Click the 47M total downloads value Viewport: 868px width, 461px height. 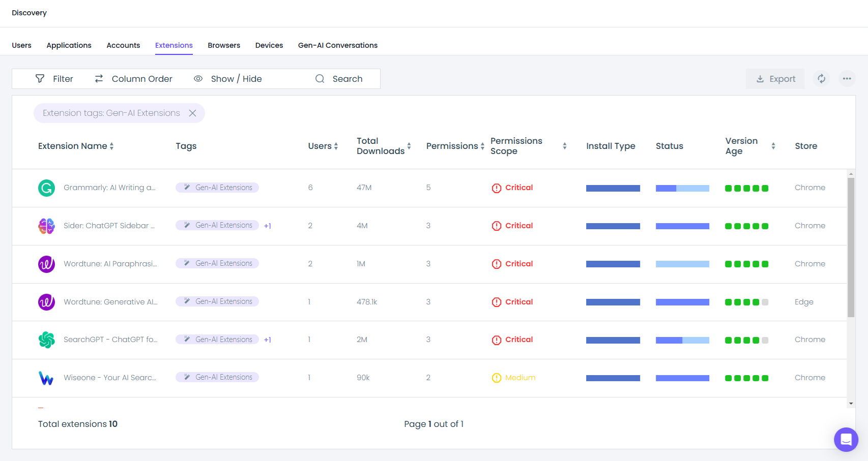(364, 188)
